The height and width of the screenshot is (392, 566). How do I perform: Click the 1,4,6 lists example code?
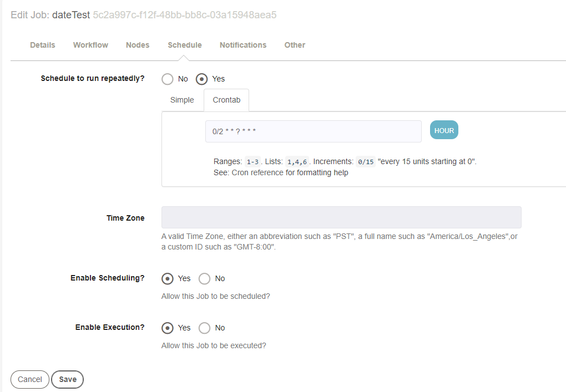click(x=297, y=162)
